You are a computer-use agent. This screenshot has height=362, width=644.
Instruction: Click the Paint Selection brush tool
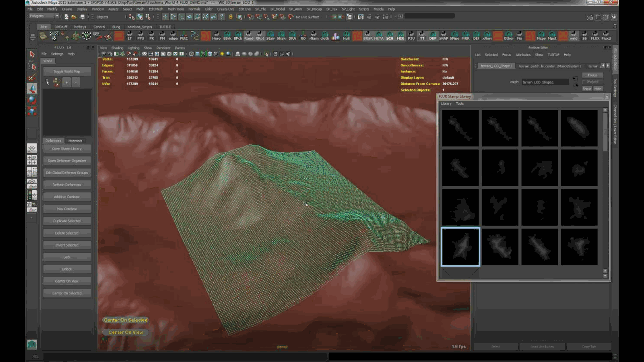pyautogui.click(x=32, y=77)
